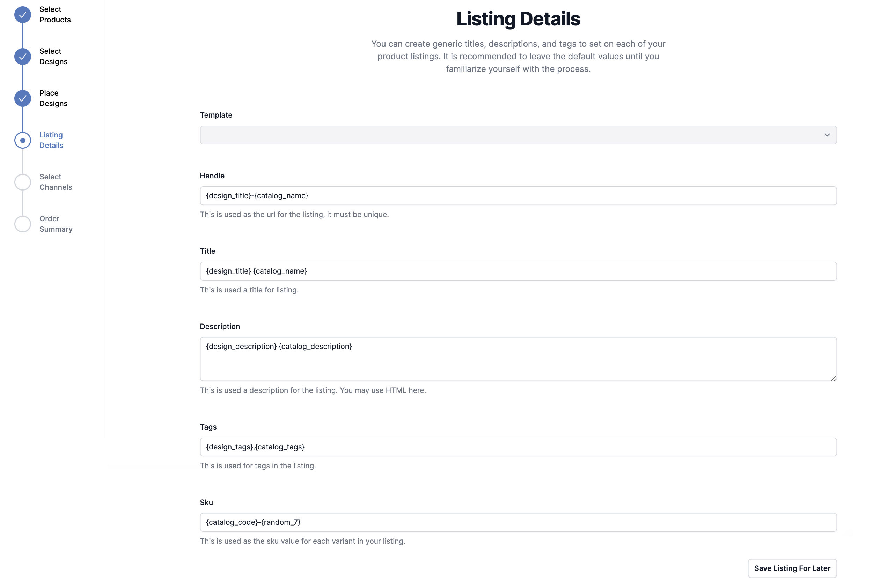Focus the Handle input field
The image size is (887, 588).
518,196
